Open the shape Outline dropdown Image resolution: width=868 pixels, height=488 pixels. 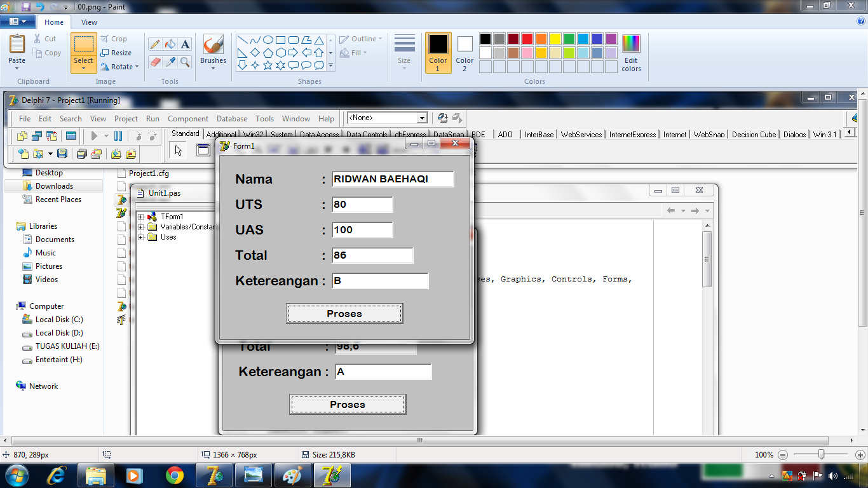pos(360,39)
